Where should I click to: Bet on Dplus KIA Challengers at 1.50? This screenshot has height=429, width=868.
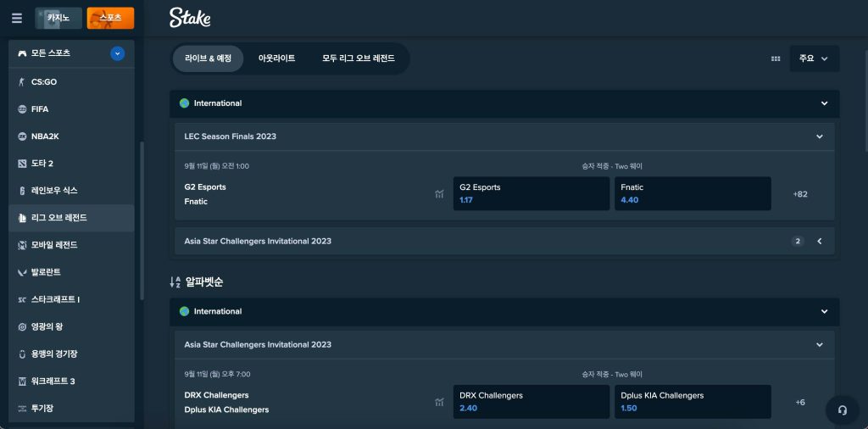(693, 402)
